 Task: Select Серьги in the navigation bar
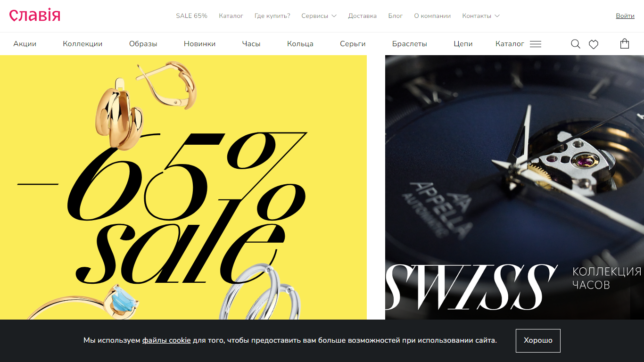[x=353, y=44]
